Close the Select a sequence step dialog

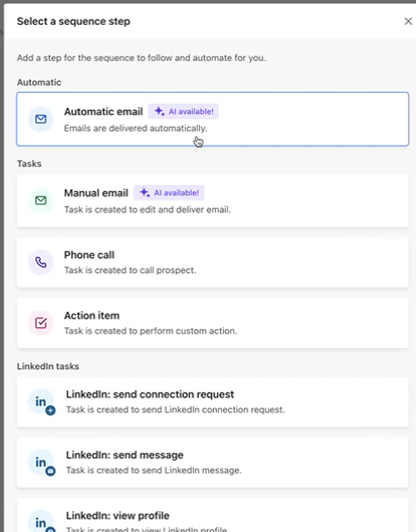pos(408,22)
